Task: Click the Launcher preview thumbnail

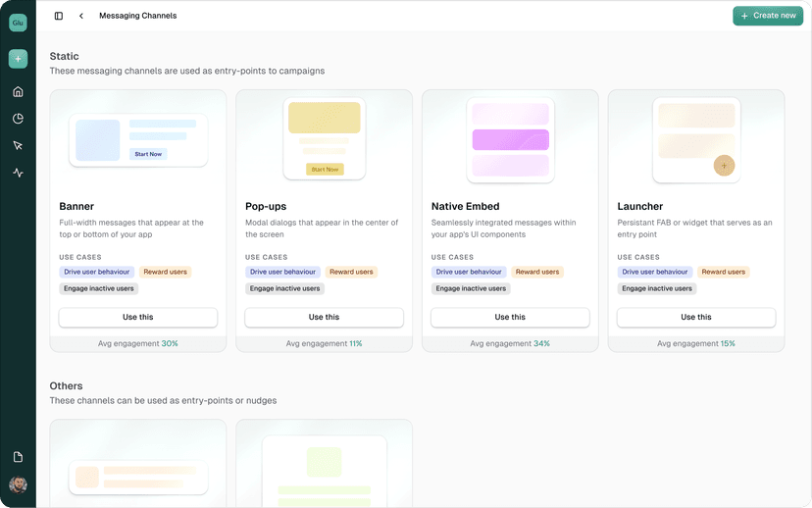Action: point(696,140)
